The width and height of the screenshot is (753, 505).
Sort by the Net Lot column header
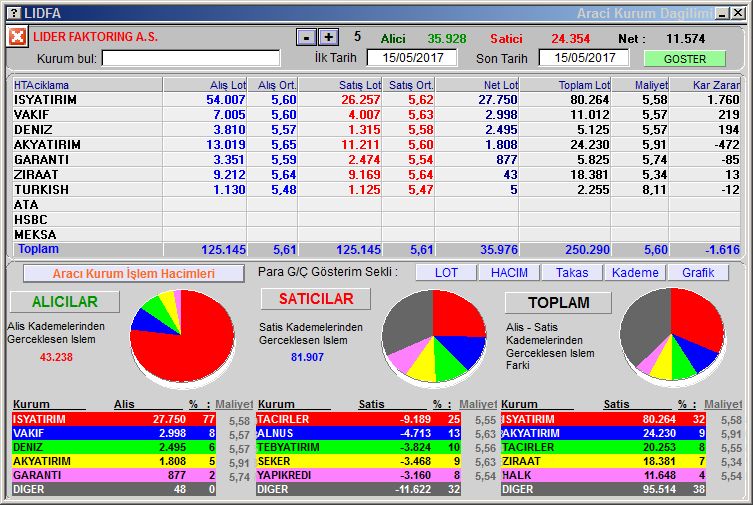pos(477,85)
